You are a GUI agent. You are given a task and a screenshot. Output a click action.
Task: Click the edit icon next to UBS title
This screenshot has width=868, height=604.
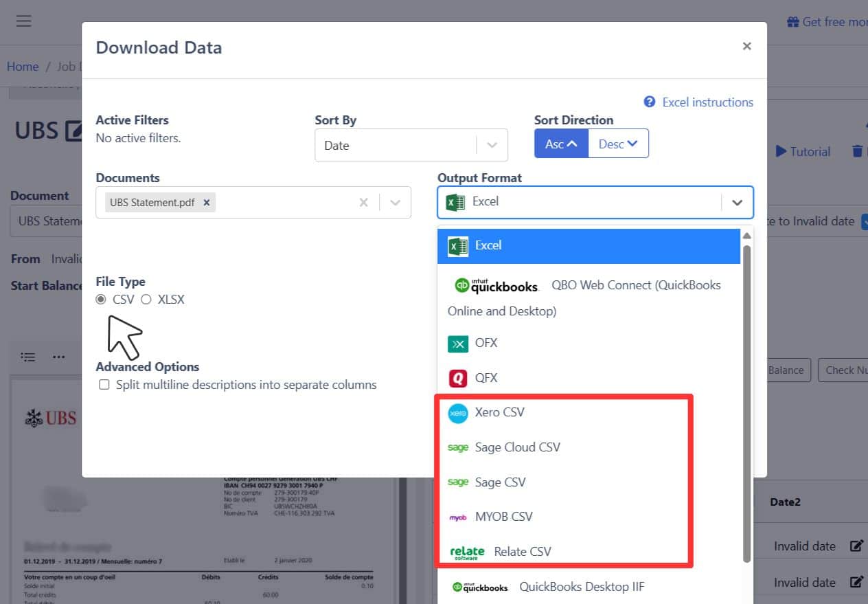[x=73, y=131]
